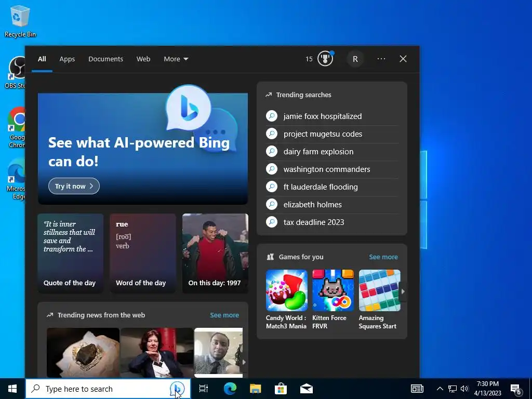Open the Recycle Bin desktop icon

click(20, 21)
